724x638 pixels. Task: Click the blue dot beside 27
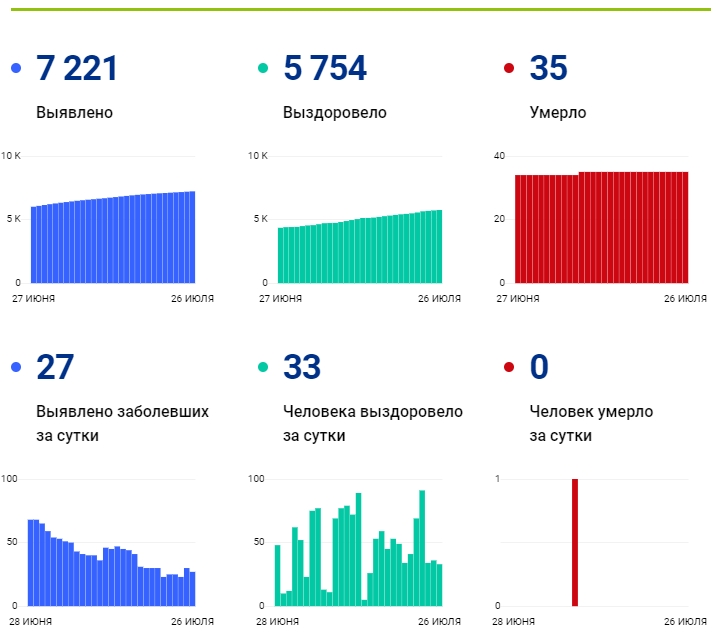(16, 367)
